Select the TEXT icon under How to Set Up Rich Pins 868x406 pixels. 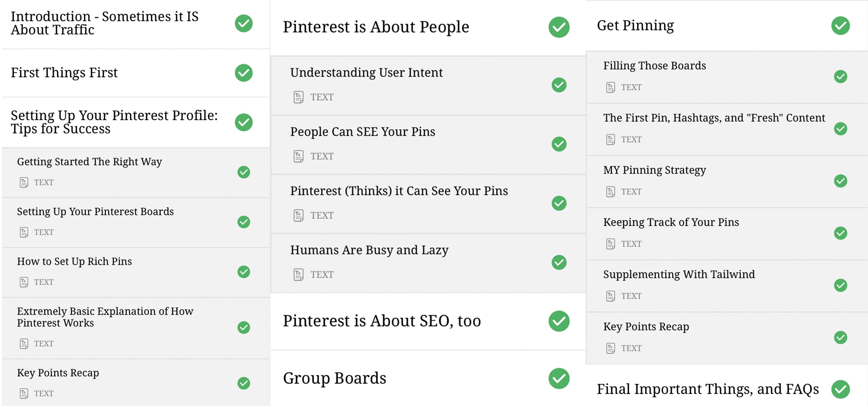click(x=24, y=282)
